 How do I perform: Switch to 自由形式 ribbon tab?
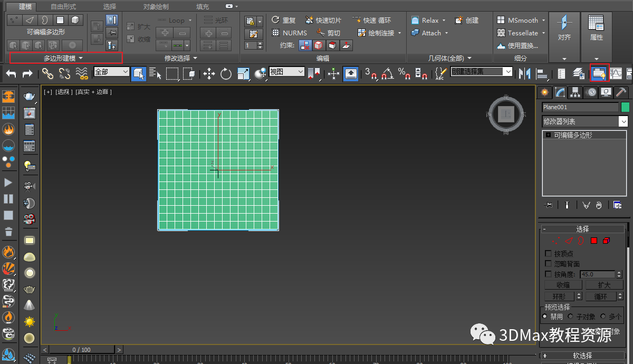[x=63, y=6]
